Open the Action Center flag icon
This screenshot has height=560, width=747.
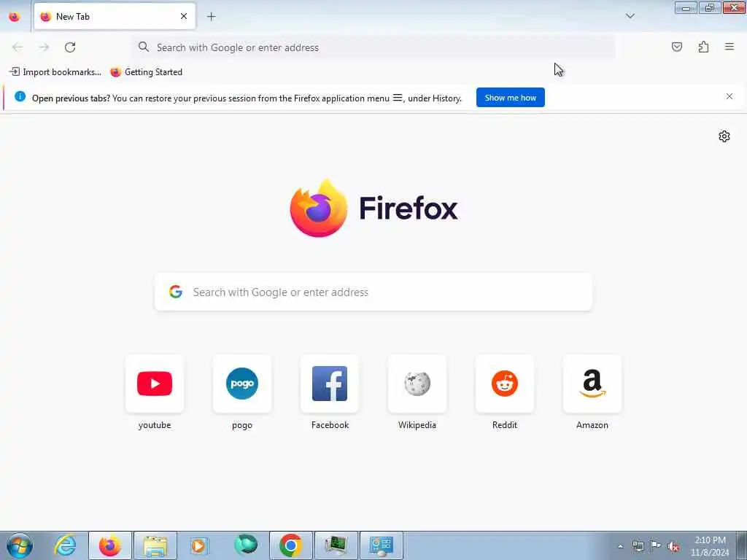pyautogui.click(x=656, y=546)
